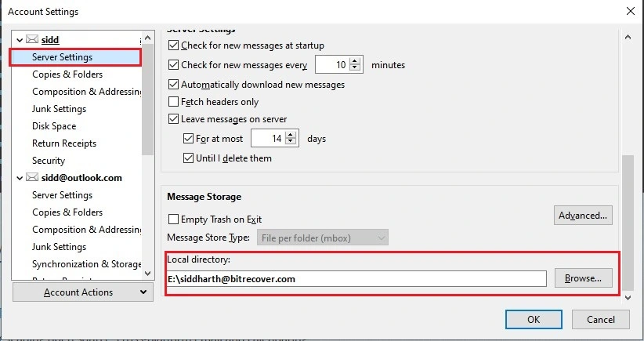Viewport: 644px width, 341px height.
Task: Enable Fetch headers only checkbox
Action: [174, 102]
